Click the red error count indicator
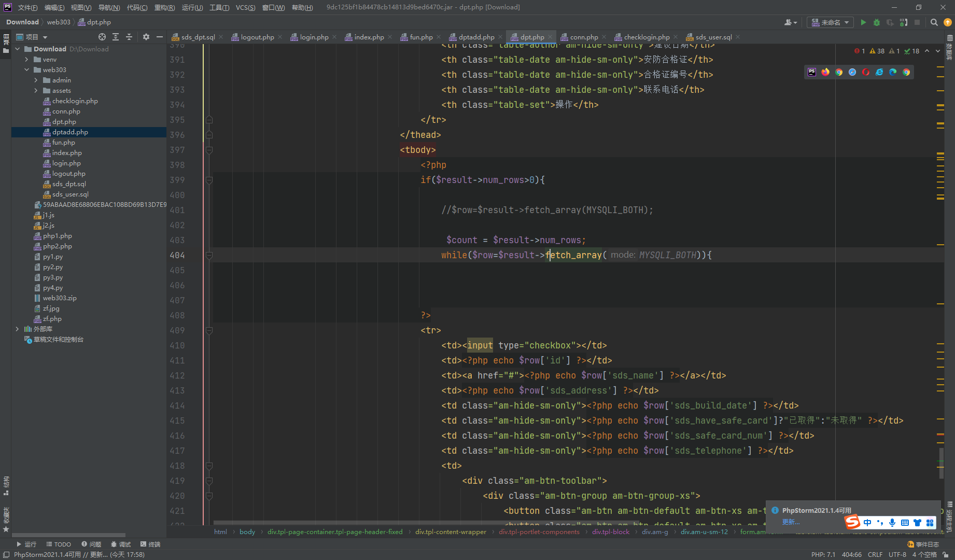The image size is (955, 560). coord(860,51)
